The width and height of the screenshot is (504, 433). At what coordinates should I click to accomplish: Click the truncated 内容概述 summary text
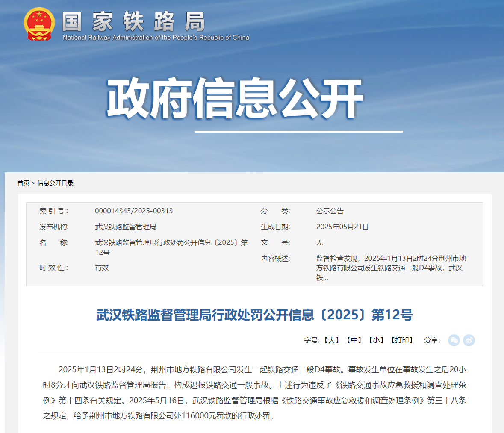tap(391, 268)
